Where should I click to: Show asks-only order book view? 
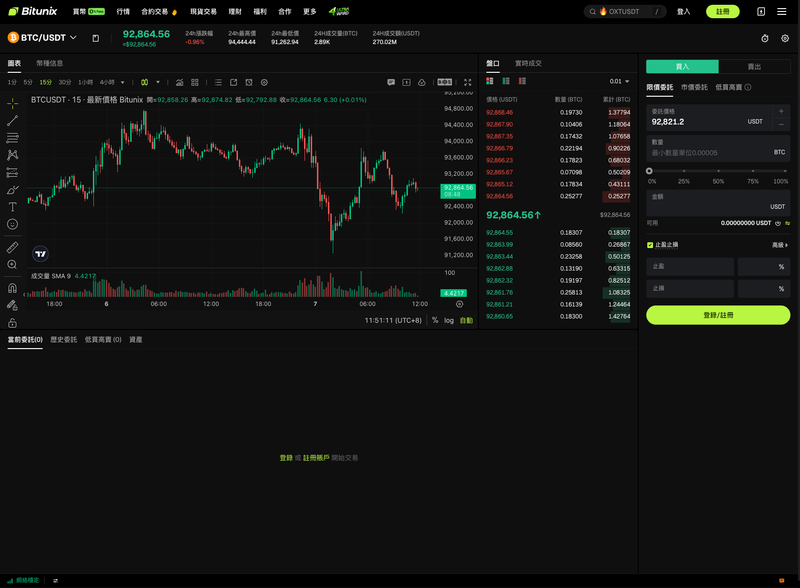pyautogui.click(x=522, y=81)
